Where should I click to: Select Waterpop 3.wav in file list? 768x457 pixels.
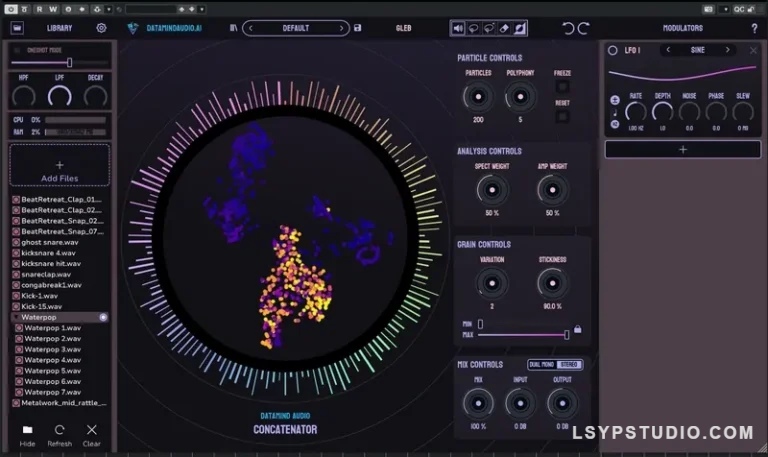pos(53,350)
